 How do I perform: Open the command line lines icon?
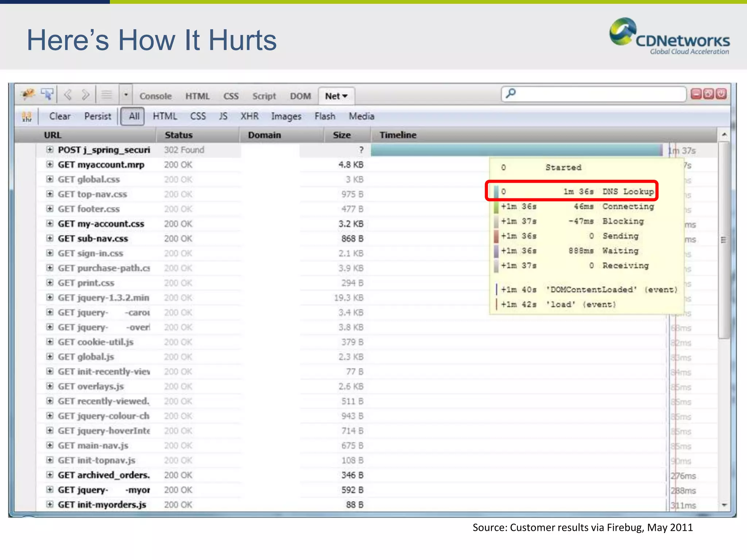point(107,95)
